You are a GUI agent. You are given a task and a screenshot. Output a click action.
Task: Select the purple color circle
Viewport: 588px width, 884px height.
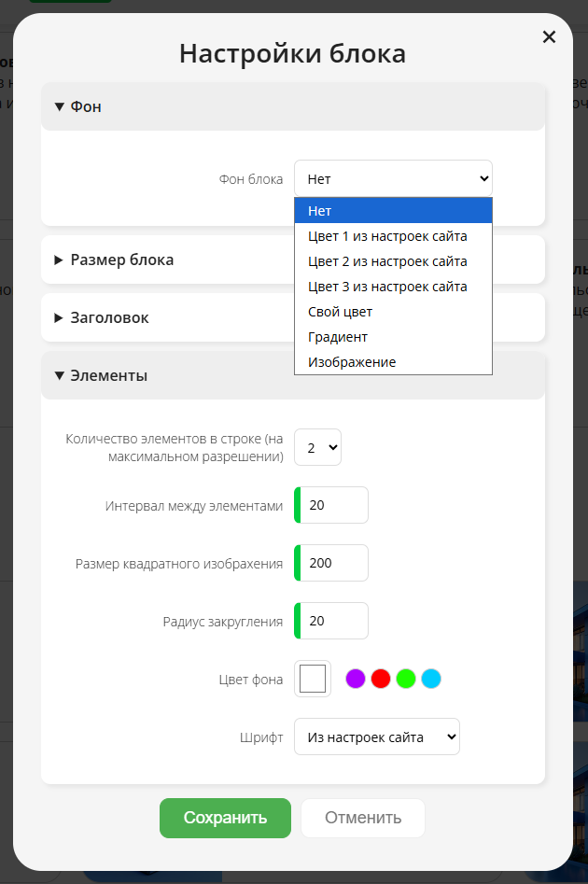pos(356,679)
